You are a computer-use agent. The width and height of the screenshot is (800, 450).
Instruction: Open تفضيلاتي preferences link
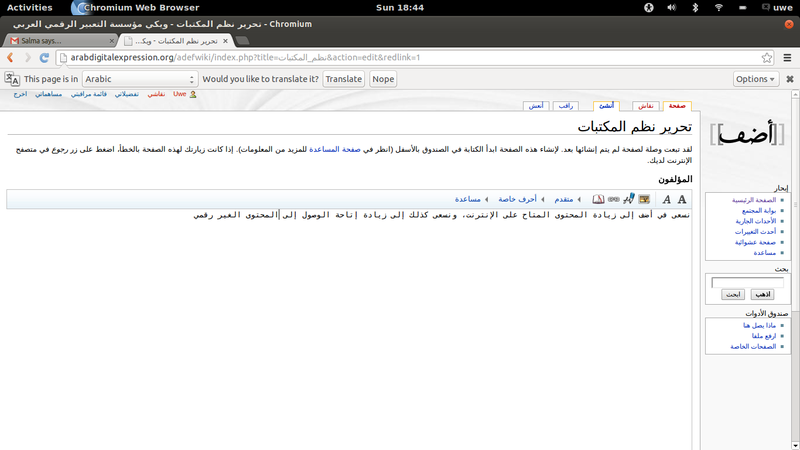click(127, 94)
